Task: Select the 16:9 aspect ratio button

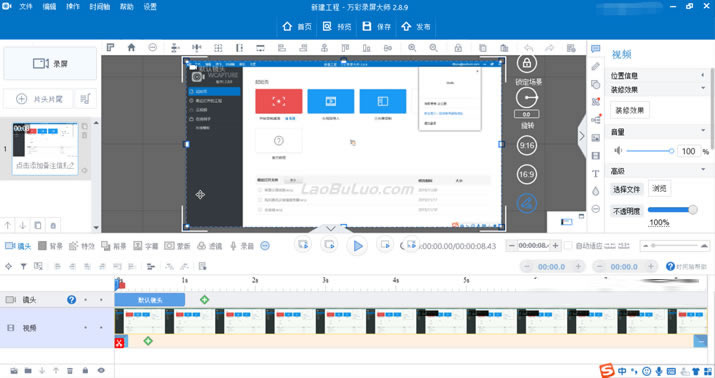Action: click(x=526, y=174)
